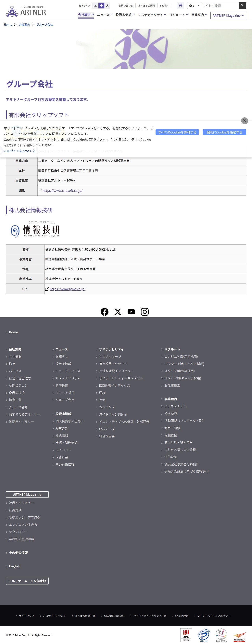This screenshot has height=644, width=252.
Task: Click the site search input field
Action: (x=220, y=6)
